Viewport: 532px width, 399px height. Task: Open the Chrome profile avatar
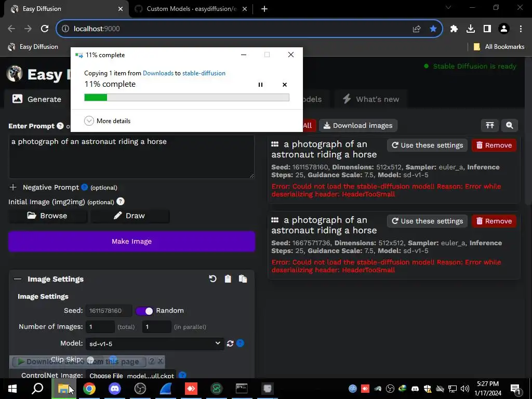504,29
